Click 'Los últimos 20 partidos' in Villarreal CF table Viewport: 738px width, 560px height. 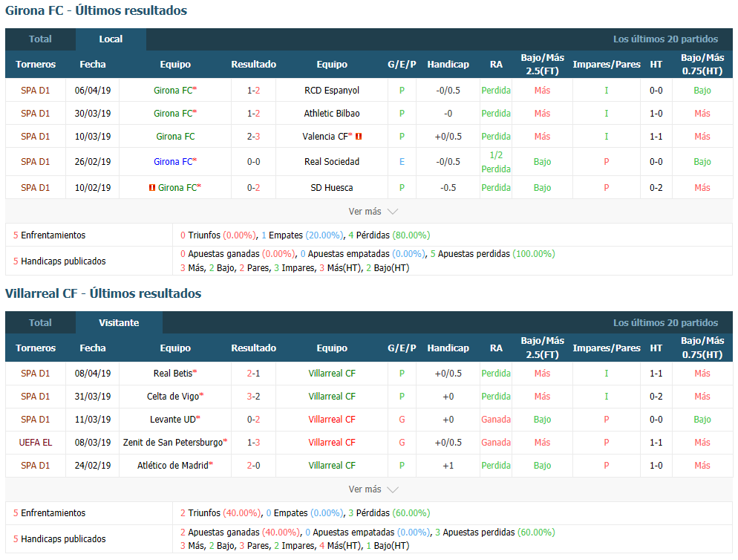[x=665, y=322]
